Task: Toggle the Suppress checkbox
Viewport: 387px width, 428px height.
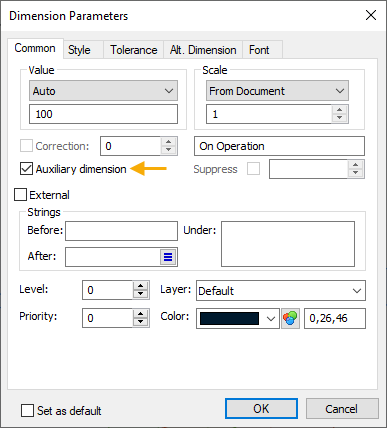Action: pos(253,169)
